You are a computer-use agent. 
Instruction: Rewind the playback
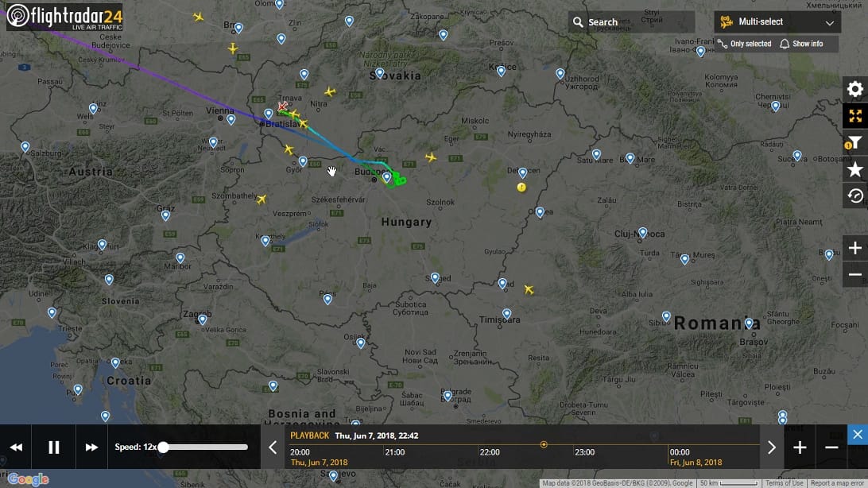click(16, 447)
